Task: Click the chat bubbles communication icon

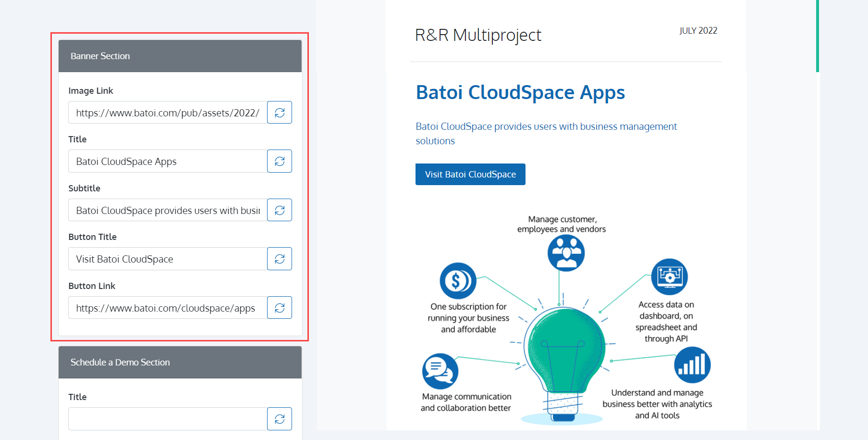Action: point(440,371)
